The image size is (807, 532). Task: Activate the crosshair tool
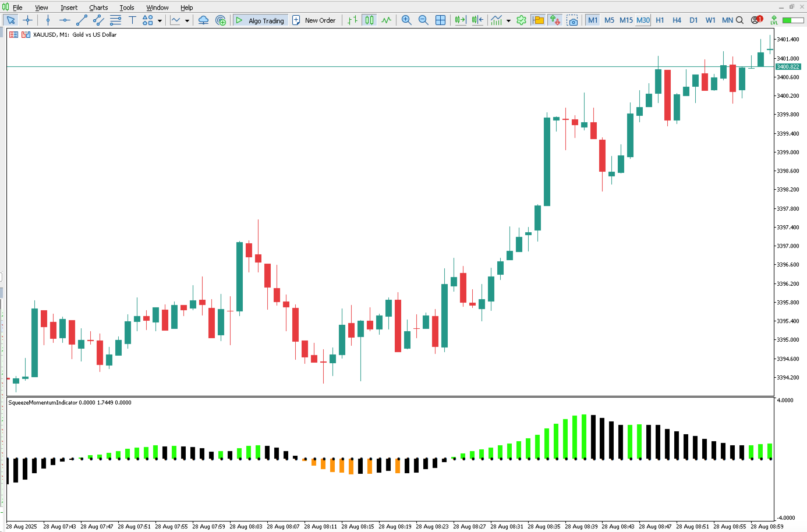click(27, 20)
